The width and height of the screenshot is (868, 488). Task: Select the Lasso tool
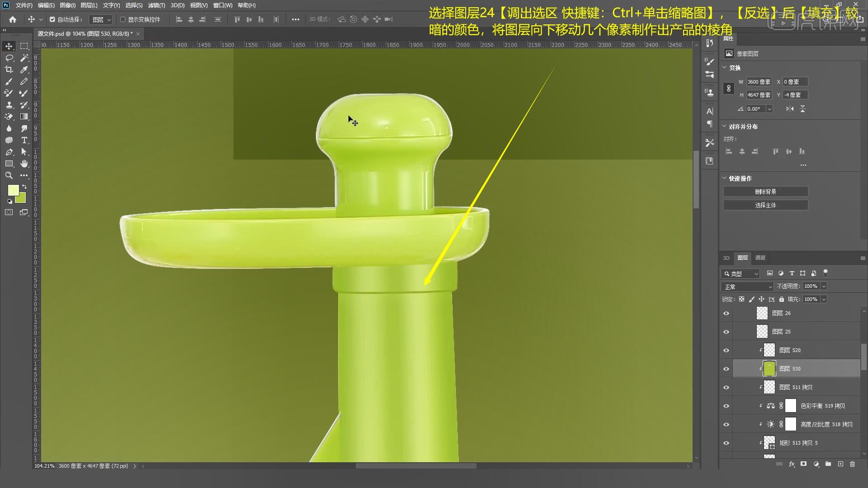tap(9, 58)
